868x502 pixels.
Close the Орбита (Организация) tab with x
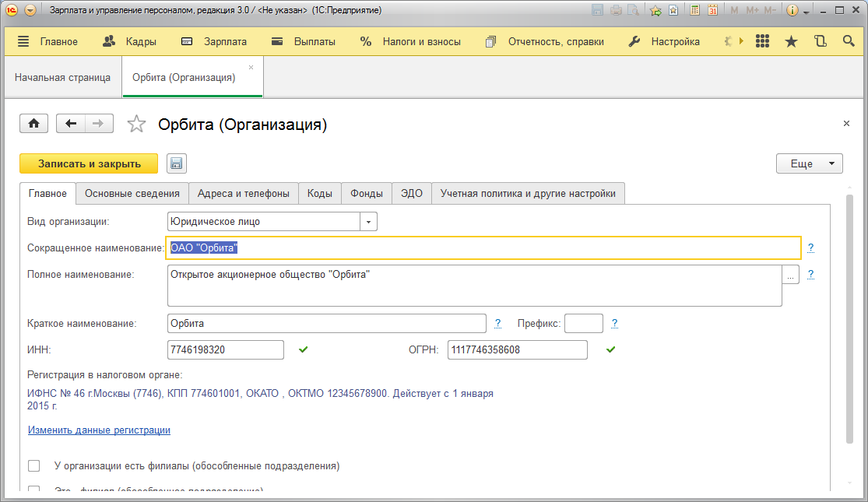[251, 68]
